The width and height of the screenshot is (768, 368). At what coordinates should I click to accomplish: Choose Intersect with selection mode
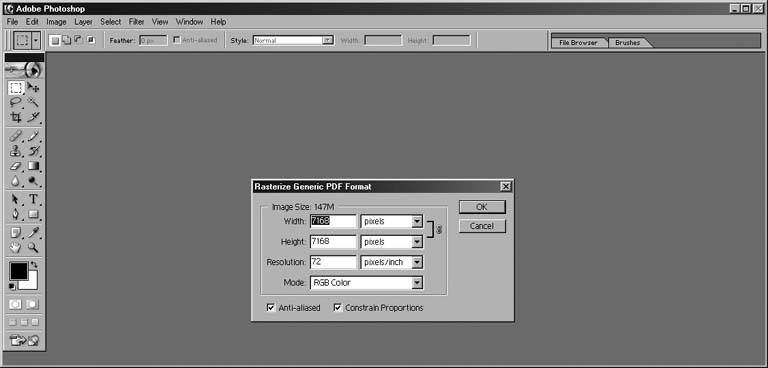coord(91,40)
